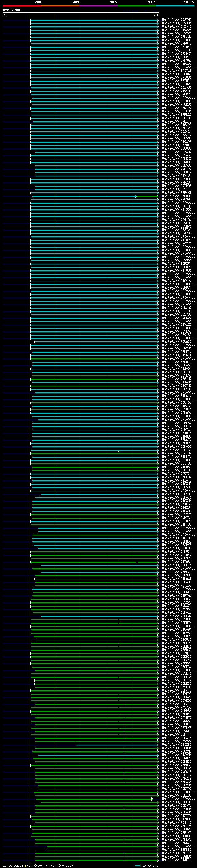Select hit label UniRef100_Q4GXU6
The width and height of the screenshot is (197, 868).
[x=177, y=501]
